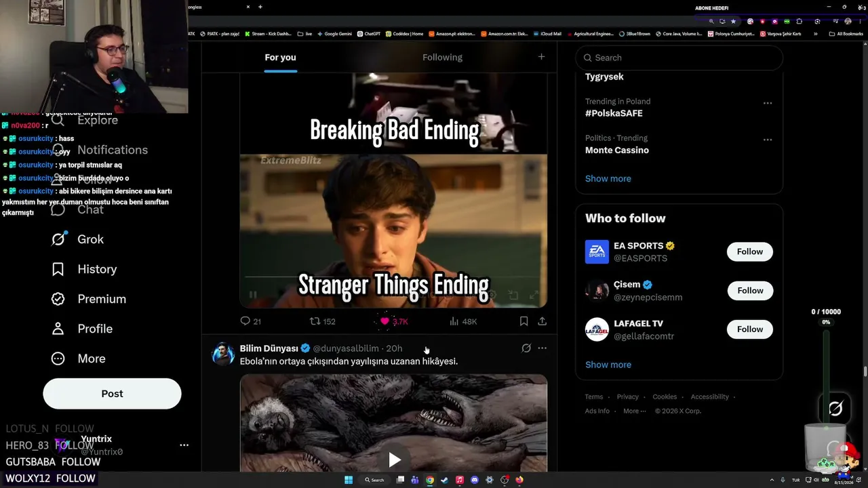The height and width of the screenshot is (488, 868).
Task: Open more options on Bilim Dünyası post
Action: 542,348
